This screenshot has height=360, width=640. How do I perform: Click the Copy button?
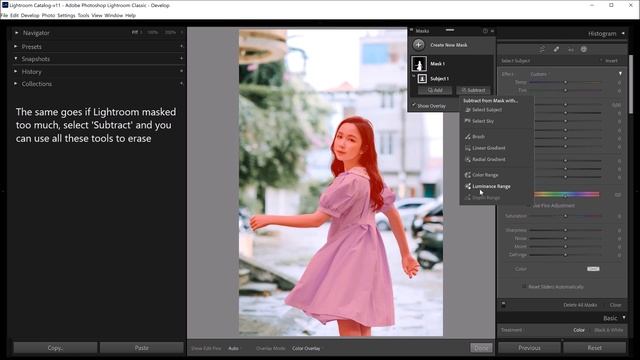click(x=55, y=348)
